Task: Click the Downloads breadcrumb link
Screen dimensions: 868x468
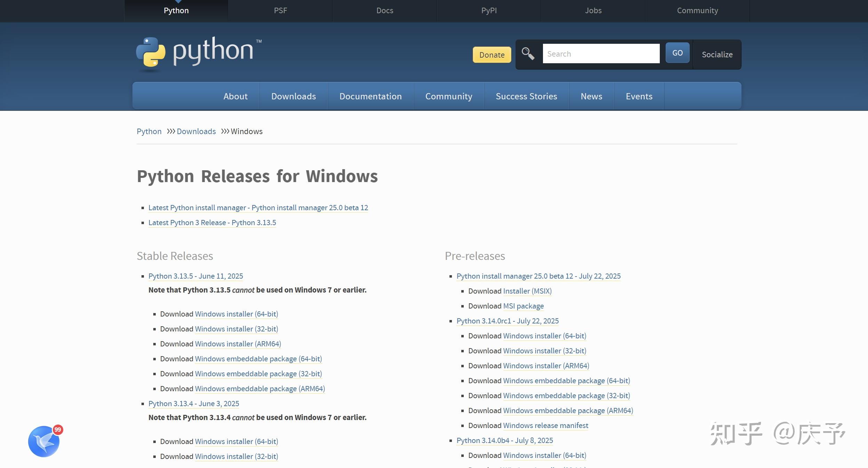Action: coord(196,131)
